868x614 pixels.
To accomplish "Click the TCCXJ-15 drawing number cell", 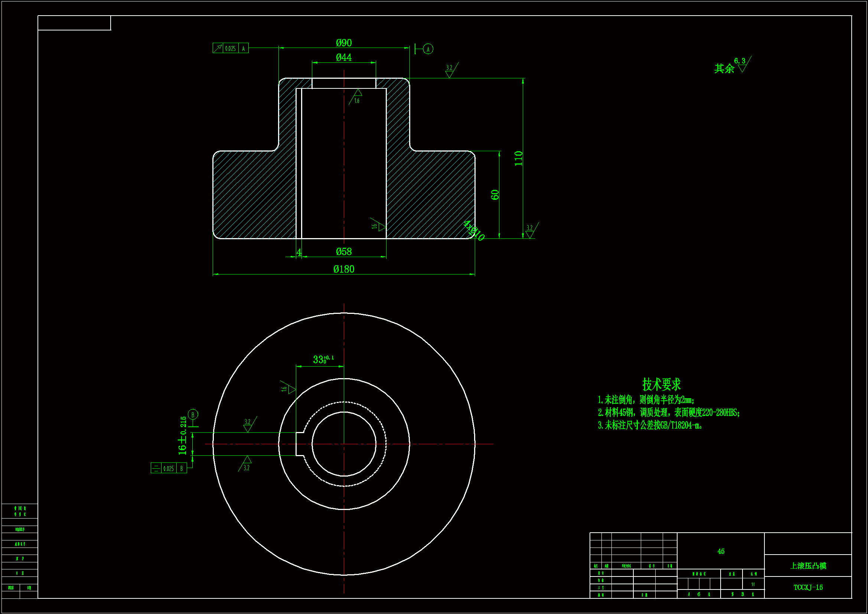I will pyautogui.click(x=808, y=588).
